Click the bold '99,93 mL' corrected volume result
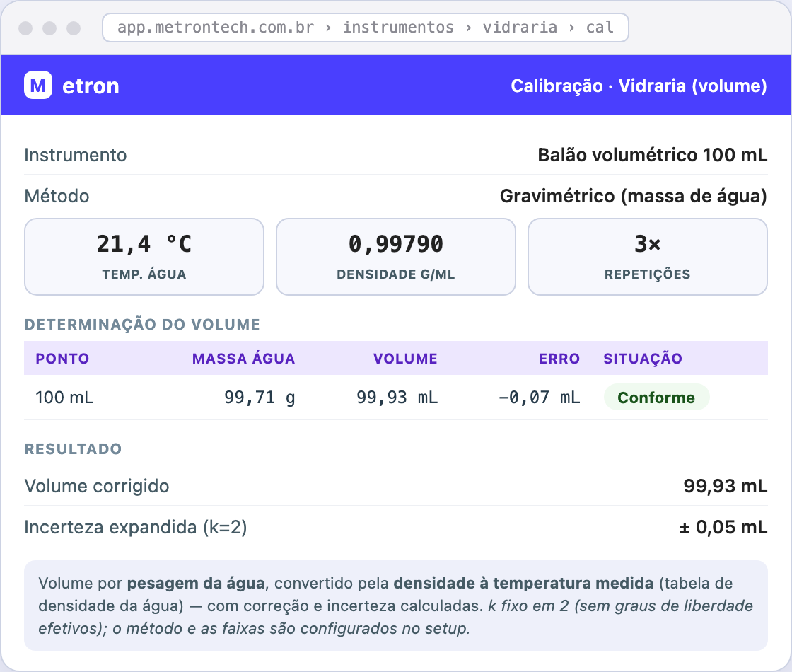This screenshot has height=672, width=792. pos(726,486)
